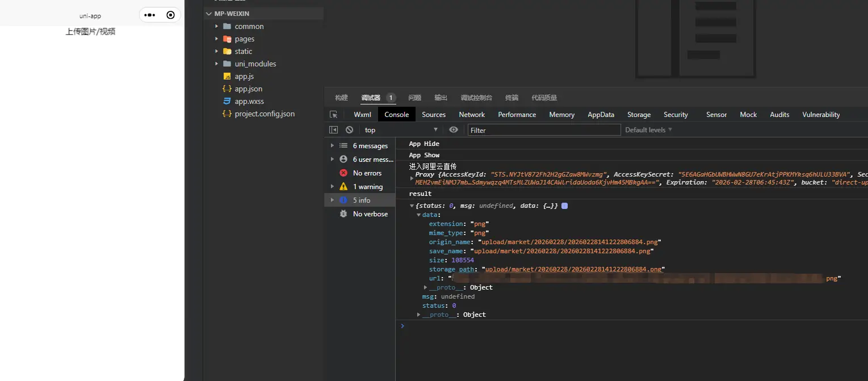Viewport: 868px width, 381px height.
Task: Open the app.js file
Action: pyautogui.click(x=244, y=76)
